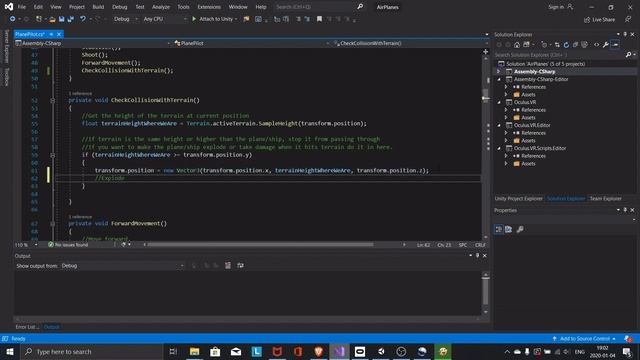Click the Sync with Active Document icon

(557, 45)
